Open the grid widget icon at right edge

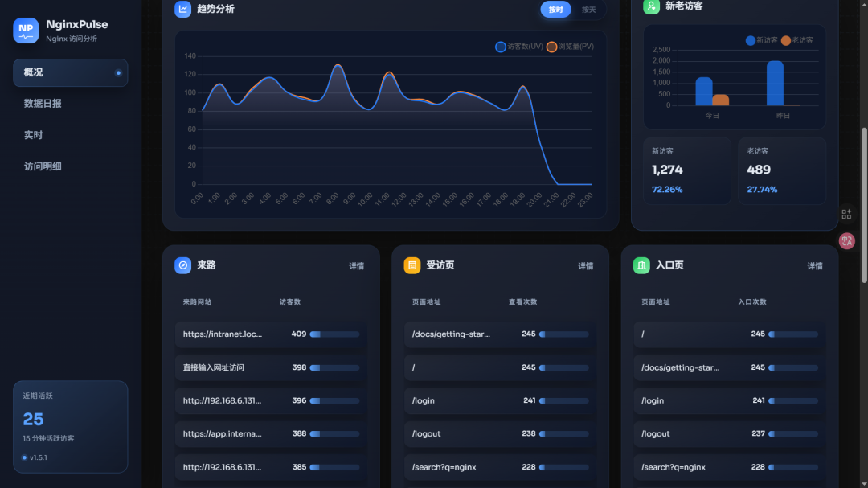pyautogui.click(x=846, y=215)
